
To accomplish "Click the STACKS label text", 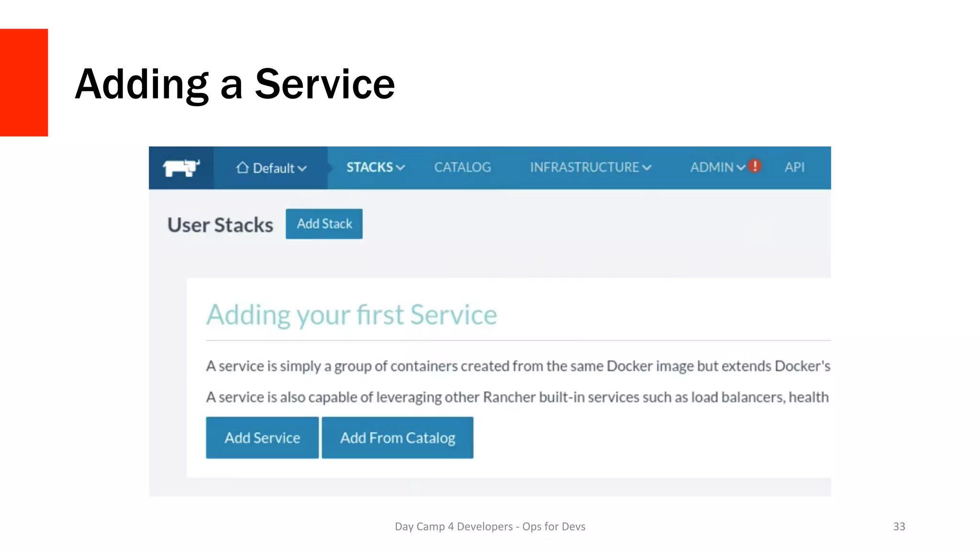I will [369, 167].
